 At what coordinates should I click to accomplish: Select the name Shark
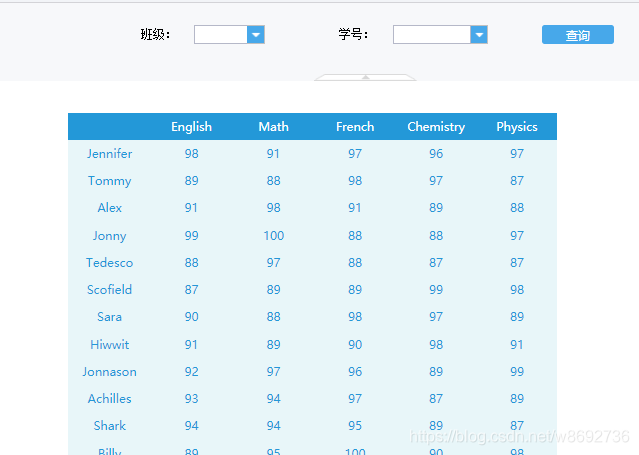(109, 426)
